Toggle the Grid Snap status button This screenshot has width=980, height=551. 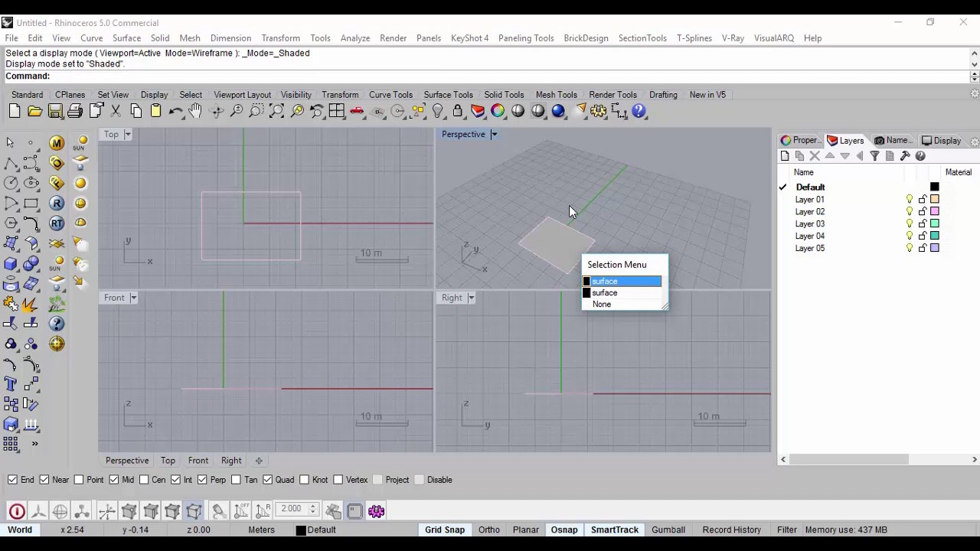tap(445, 530)
